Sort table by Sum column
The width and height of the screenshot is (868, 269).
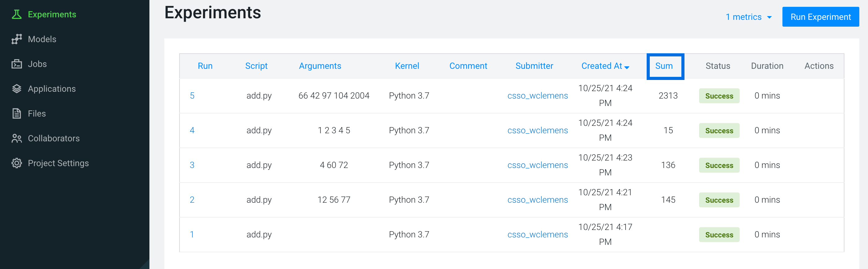point(663,66)
